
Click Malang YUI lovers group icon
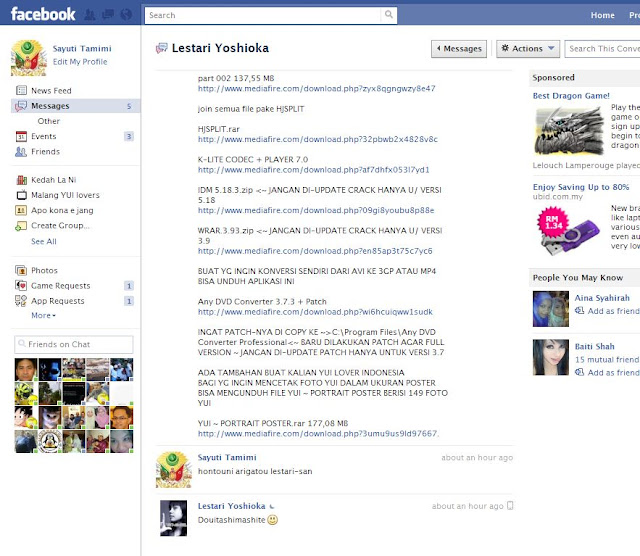point(21,195)
